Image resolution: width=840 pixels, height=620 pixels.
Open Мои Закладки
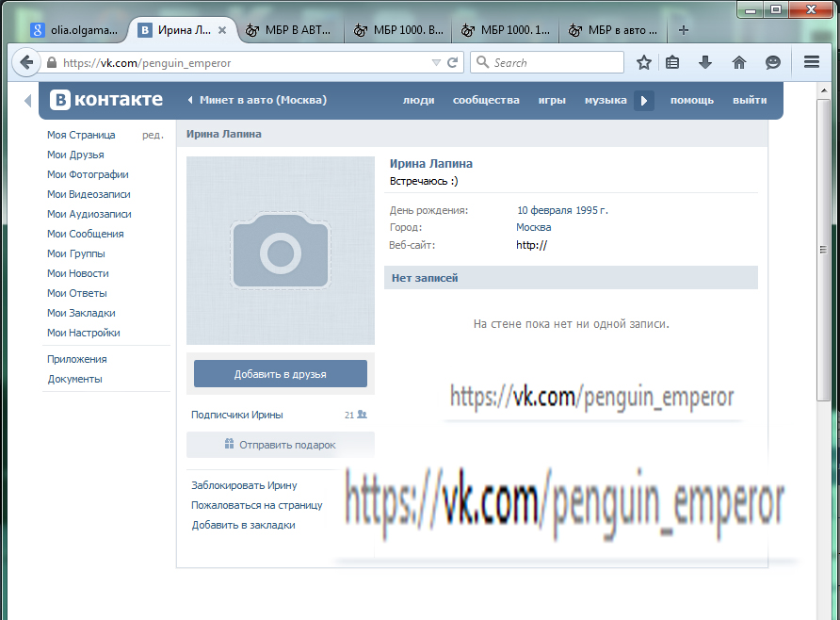[81, 314]
